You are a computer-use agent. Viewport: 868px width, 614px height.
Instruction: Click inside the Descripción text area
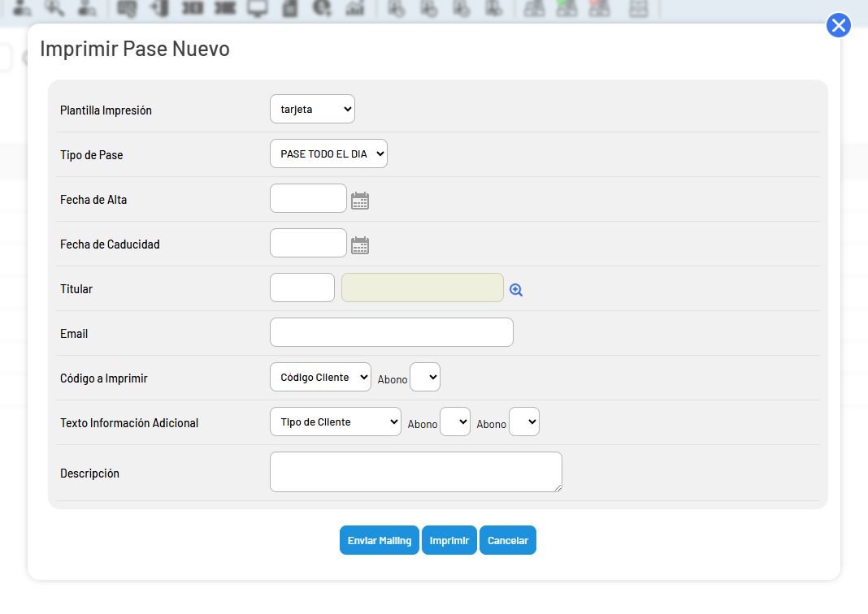pos(416,472)
